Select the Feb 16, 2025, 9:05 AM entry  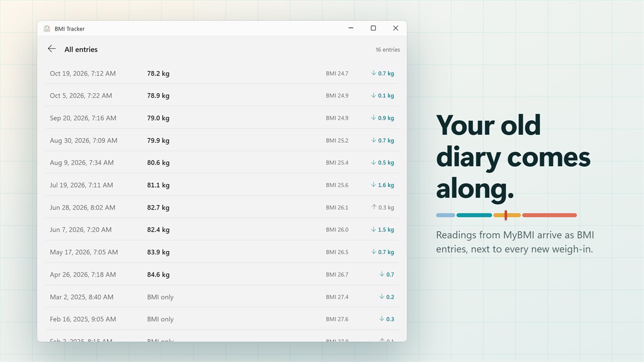tap(222, 319)
